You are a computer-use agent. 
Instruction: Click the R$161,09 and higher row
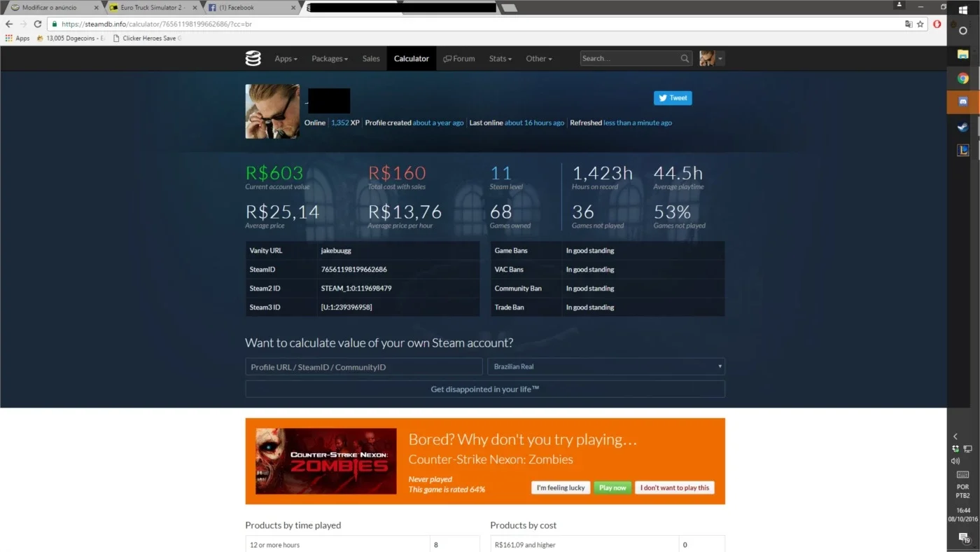608,544
